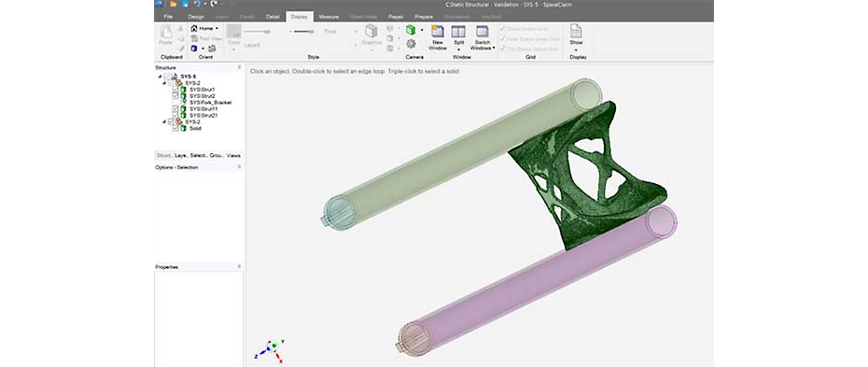
Task: Switch to the Measure ribbon tab
Action: point(329,17)
